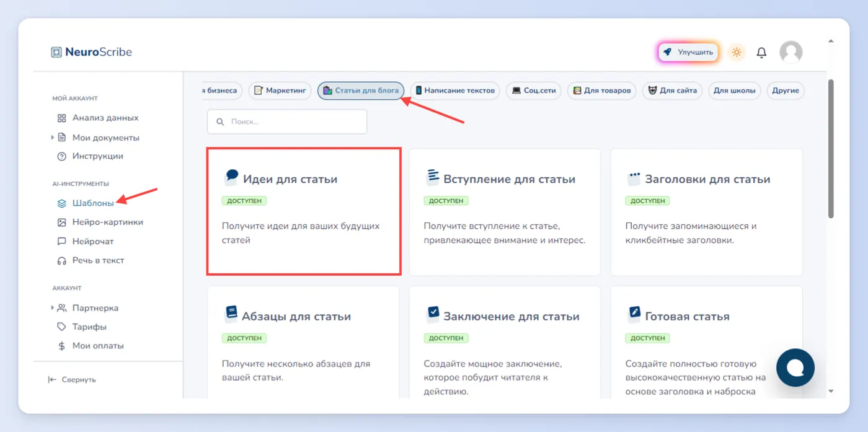868x432 pixels.
Task: Open the Готовая статья template
Action: (x=707, y=342)
